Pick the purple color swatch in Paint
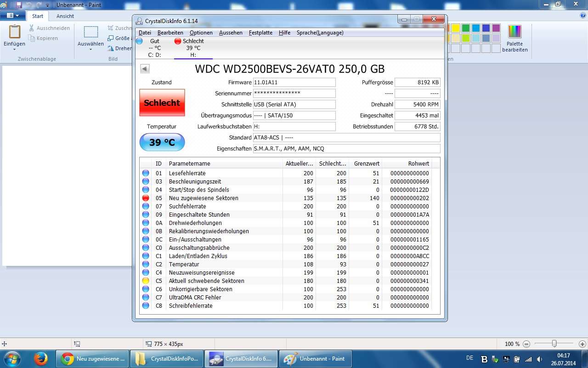Viewport: 588px width, 368px height. point(496,28)
